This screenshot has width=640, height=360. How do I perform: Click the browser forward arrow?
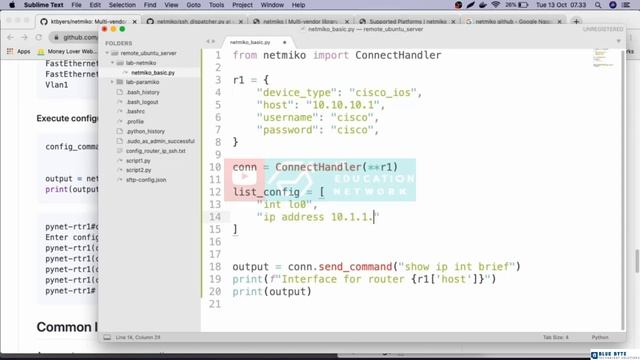pyautogui.click(x=24, y=37)
